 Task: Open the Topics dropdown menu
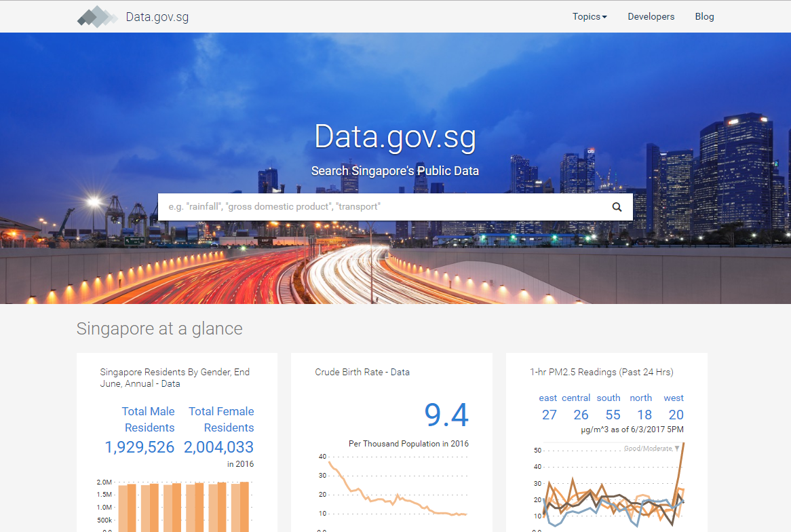589,16
